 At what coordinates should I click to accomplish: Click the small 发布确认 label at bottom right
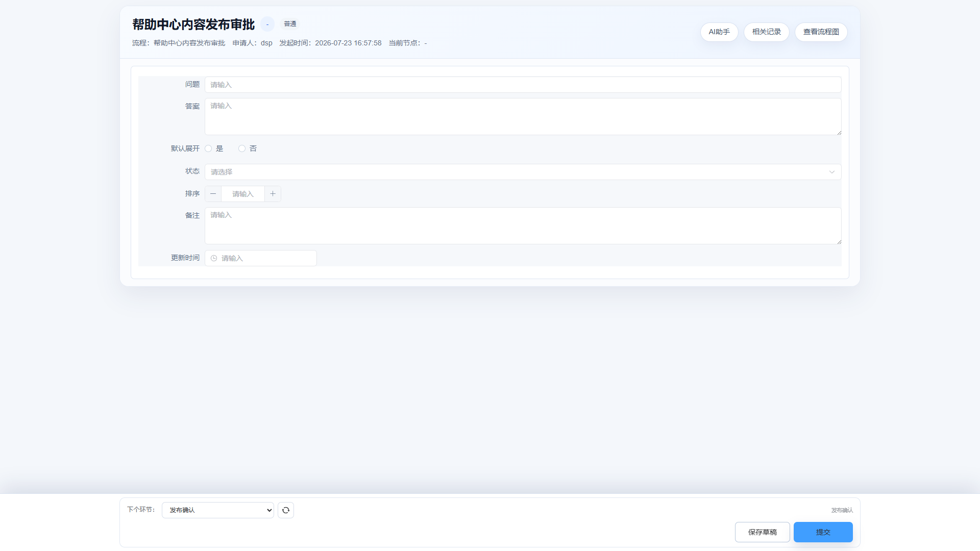[x=842, y=510]
